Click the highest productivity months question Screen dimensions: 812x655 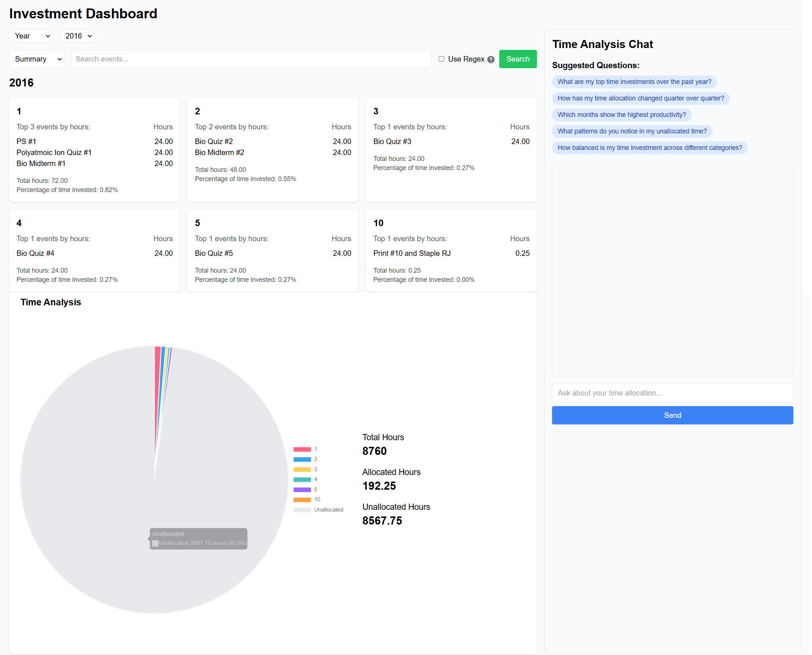(621, 115)
